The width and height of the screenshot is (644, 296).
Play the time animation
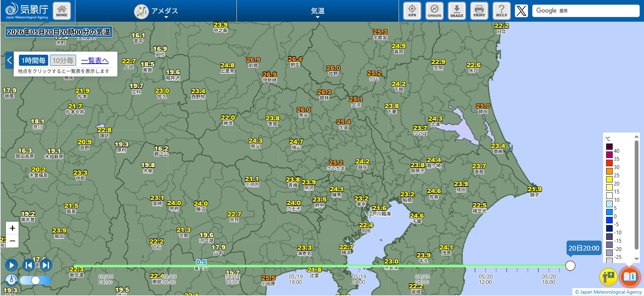[11, 265]
